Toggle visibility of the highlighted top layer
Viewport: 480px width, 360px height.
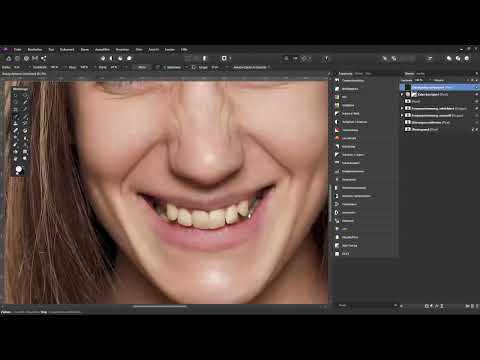point(476,88)
